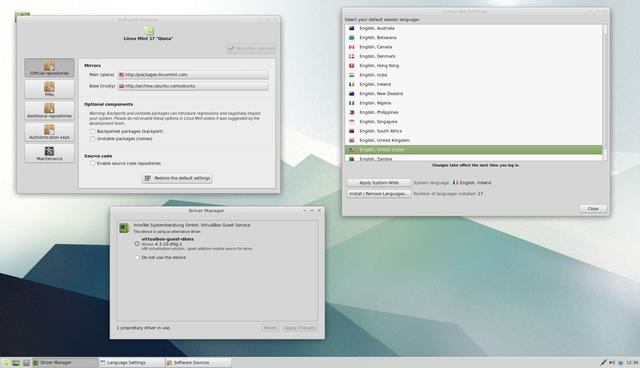Click Singapore flag icon in language list

click(x=351, y=122)
